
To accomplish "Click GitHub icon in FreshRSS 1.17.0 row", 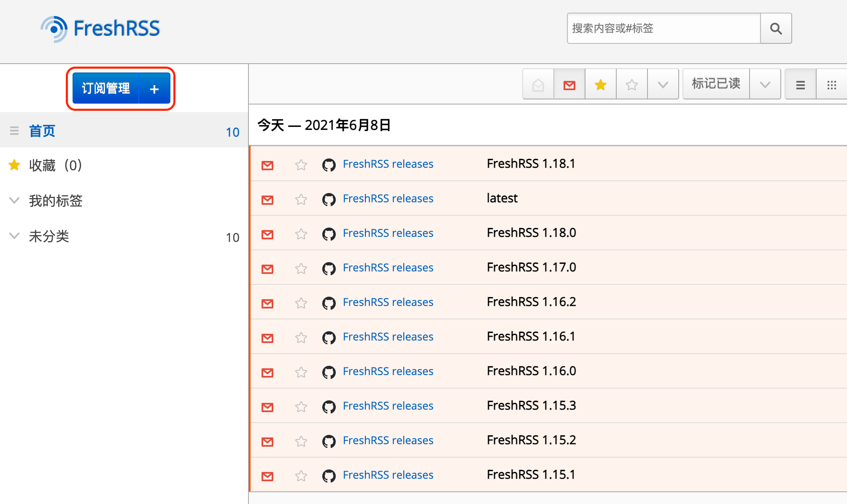I will (329, 268).
